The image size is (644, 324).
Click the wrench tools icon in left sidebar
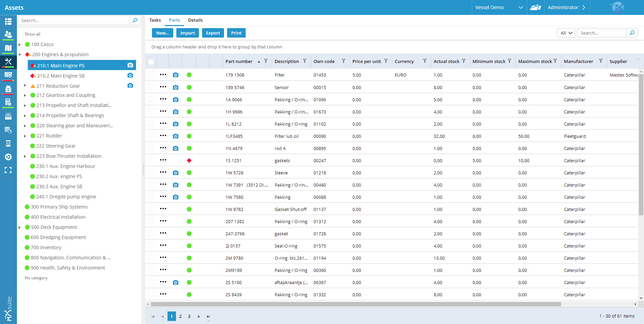click(x=8, y=62)
